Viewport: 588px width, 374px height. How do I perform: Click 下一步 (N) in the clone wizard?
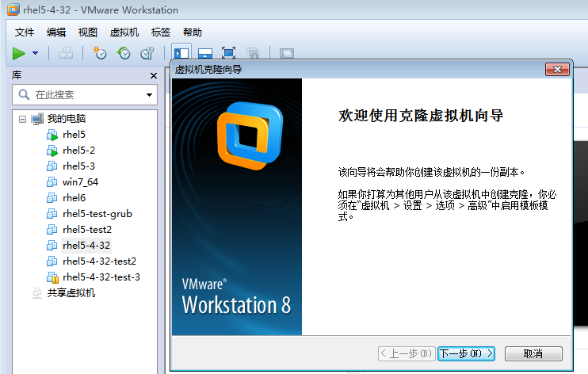coord(466,353)
